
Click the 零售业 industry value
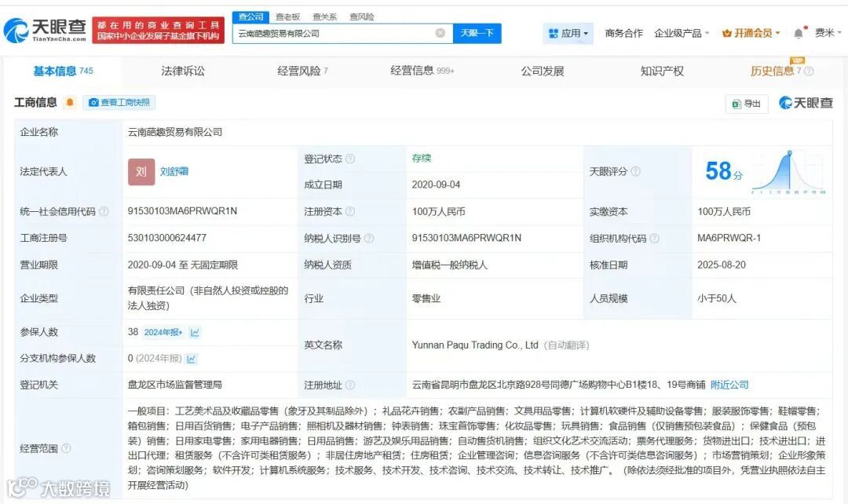coord(426,298)
